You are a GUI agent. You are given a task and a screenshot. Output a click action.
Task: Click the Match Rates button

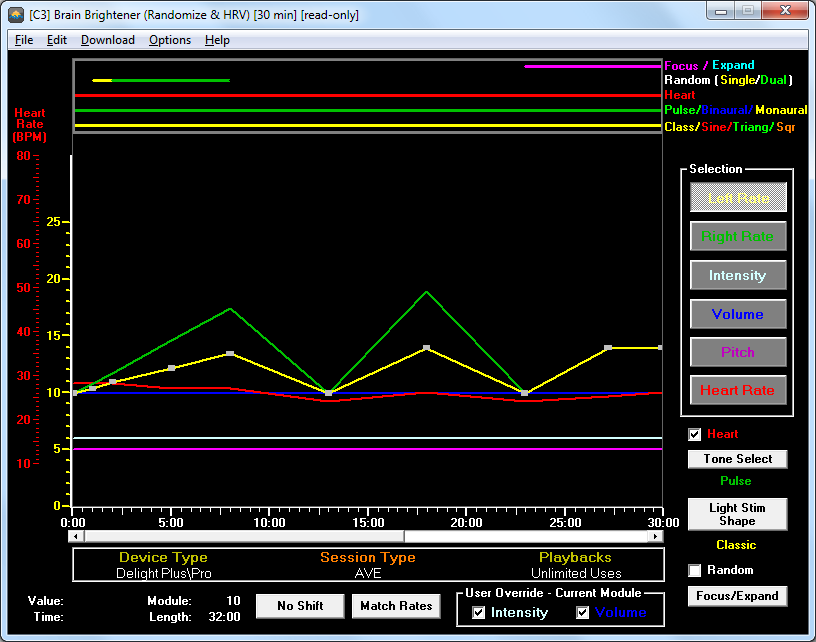pyautogui.click(x=396, y=605)
